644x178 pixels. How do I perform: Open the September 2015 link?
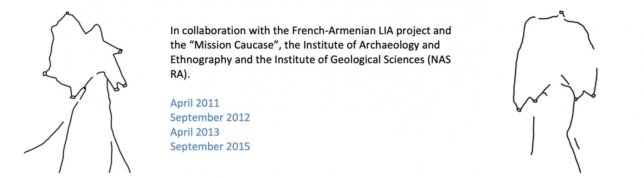click(x=210, y=147)
